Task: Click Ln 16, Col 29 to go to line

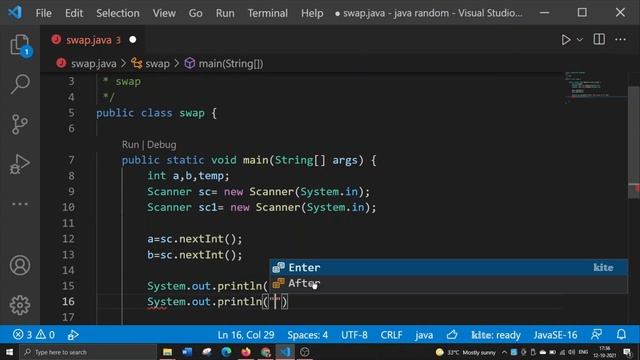Action: [246, 335]
